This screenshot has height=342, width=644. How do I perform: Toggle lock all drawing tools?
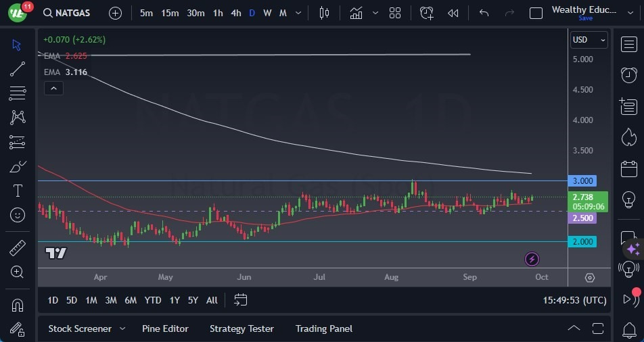click(x=18, y=330)
